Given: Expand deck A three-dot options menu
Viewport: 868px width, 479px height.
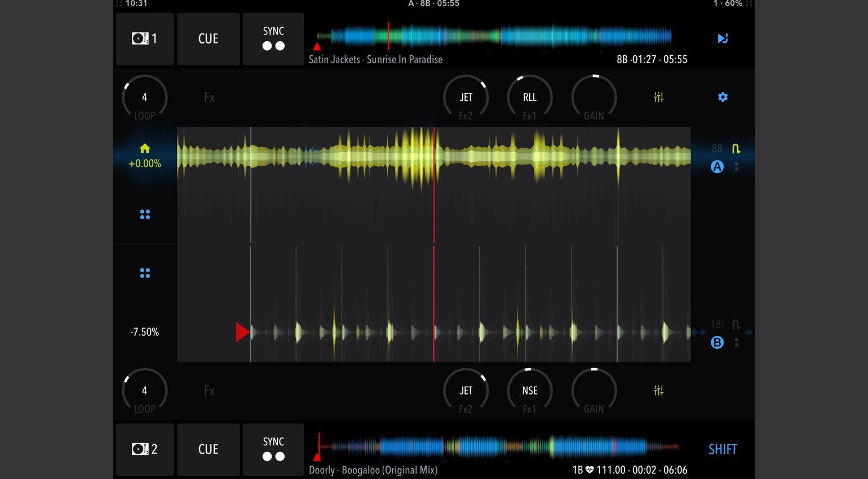Looking at the screenshot, I should tap(737, 167).
